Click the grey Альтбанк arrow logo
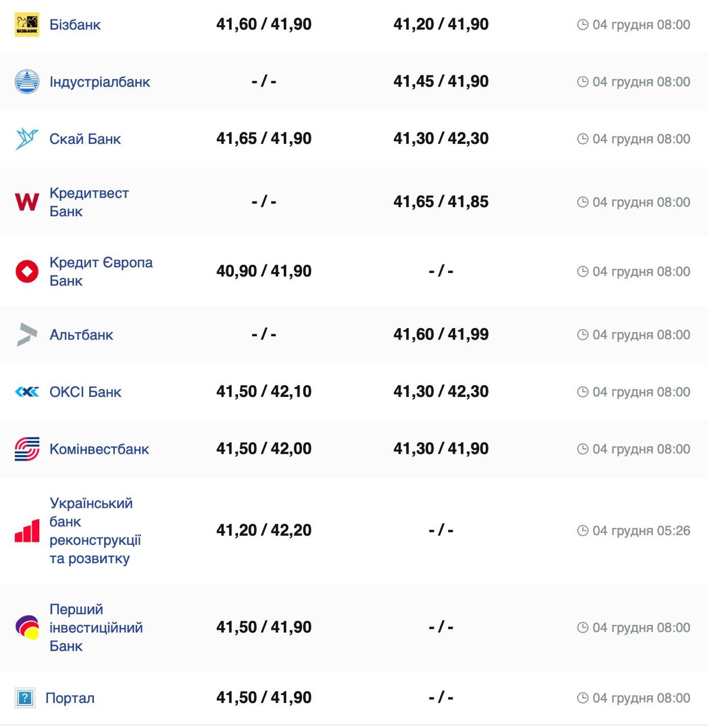Screen dimensions: 711x728 coord(27,334)
